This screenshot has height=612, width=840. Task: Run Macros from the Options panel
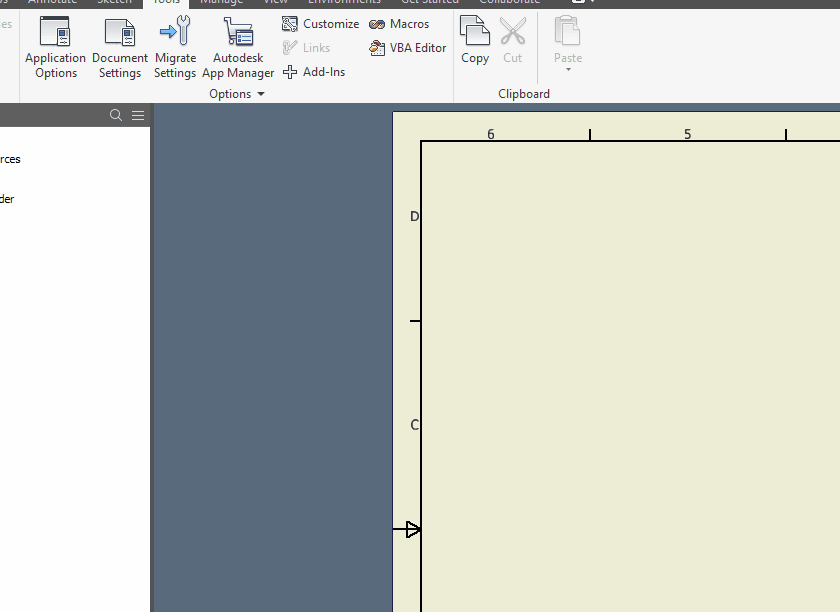399,23
